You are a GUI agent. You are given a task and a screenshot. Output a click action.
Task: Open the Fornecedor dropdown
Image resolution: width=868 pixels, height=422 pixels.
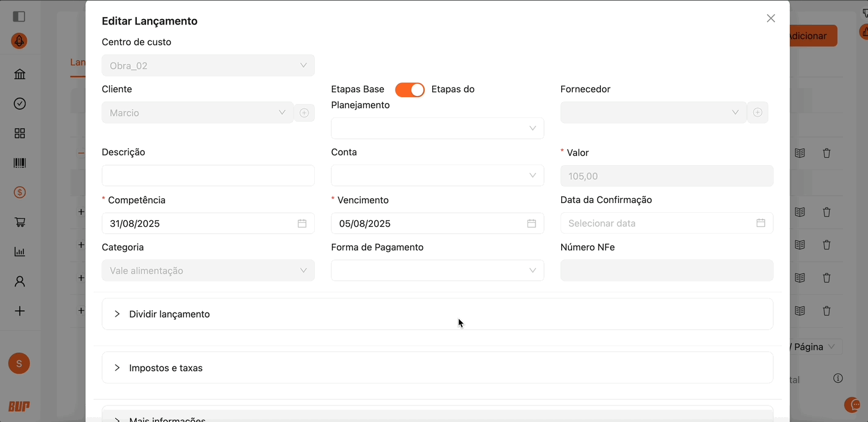pyautogui.click(x=653, y=113)
